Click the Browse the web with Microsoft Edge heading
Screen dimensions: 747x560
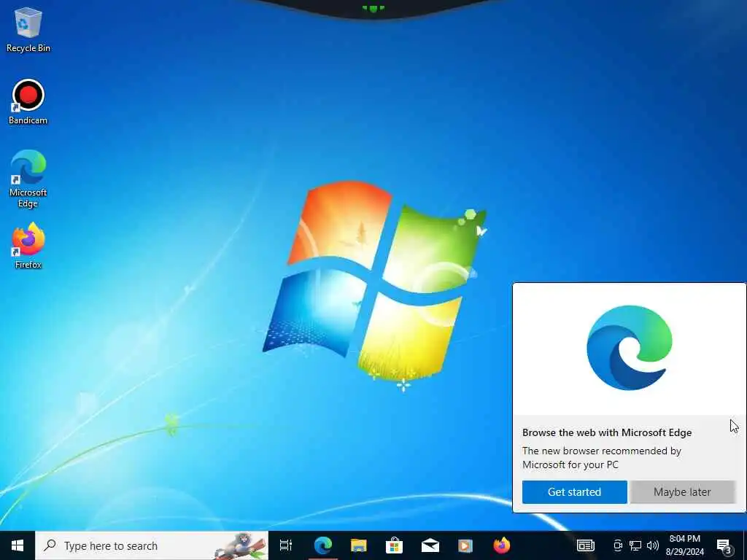click(x=607, y=432)
